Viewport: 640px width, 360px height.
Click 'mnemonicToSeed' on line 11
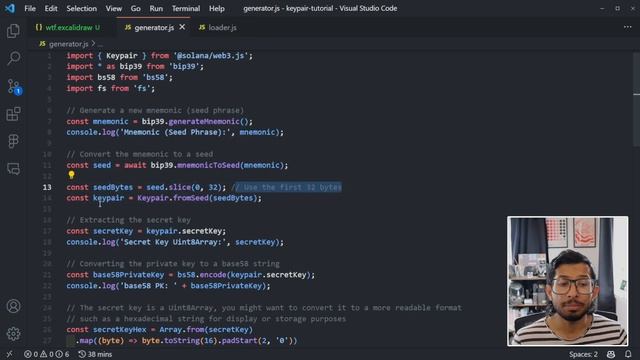click(208, 165)
